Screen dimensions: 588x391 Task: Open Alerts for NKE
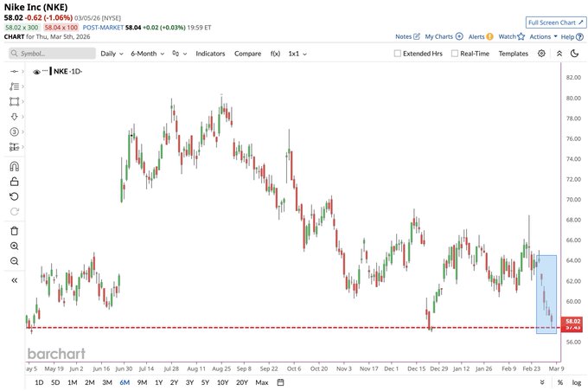481,36
